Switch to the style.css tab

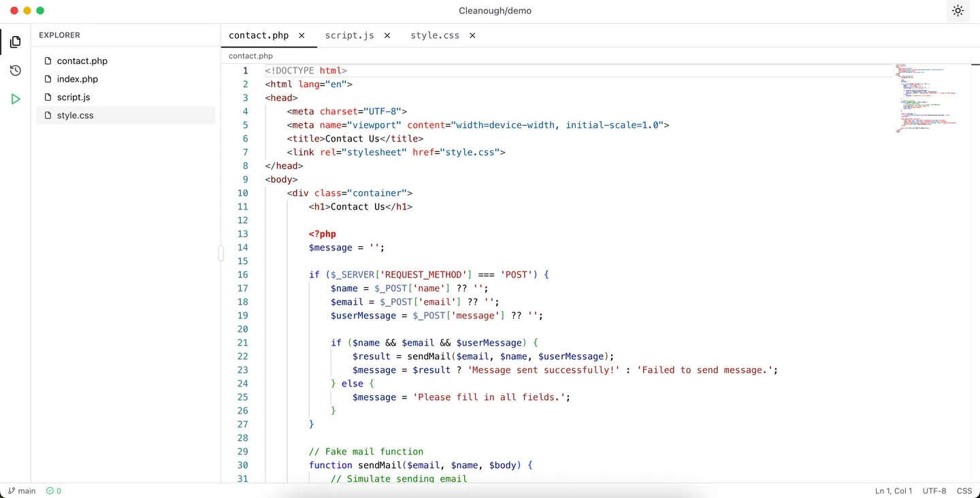pyautogui.click(x=435, y=35)
